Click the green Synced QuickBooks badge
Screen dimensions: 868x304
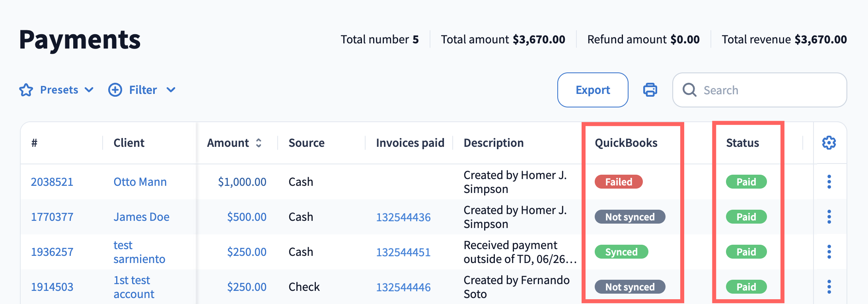[621, 252]
